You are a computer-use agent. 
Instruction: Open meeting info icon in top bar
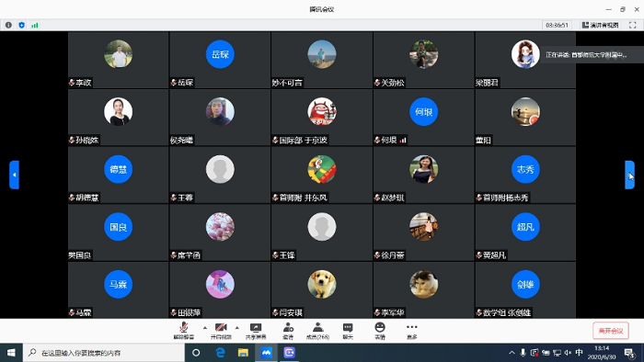[8, 25]
